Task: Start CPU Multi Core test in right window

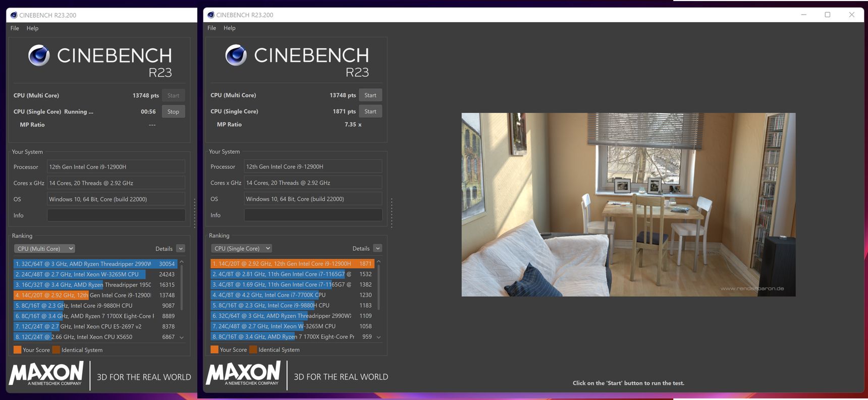Action: 370,95
